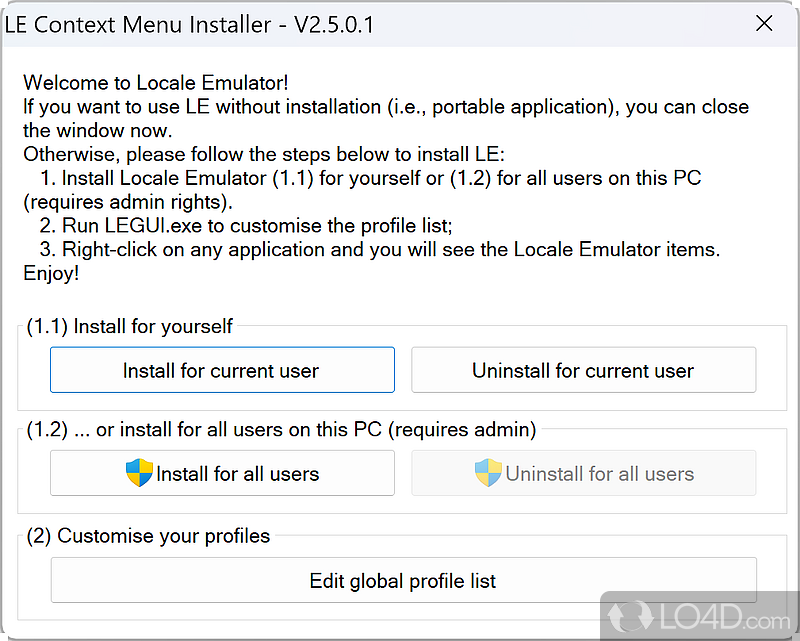Click the shield icon beside Uninstall for all users

pyautogui.click(x=488, y=473)
